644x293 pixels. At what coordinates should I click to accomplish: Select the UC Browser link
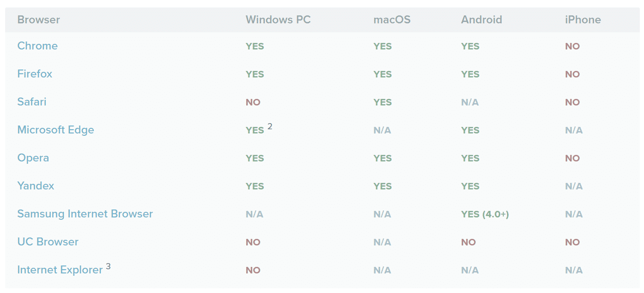tap(48, 242)
